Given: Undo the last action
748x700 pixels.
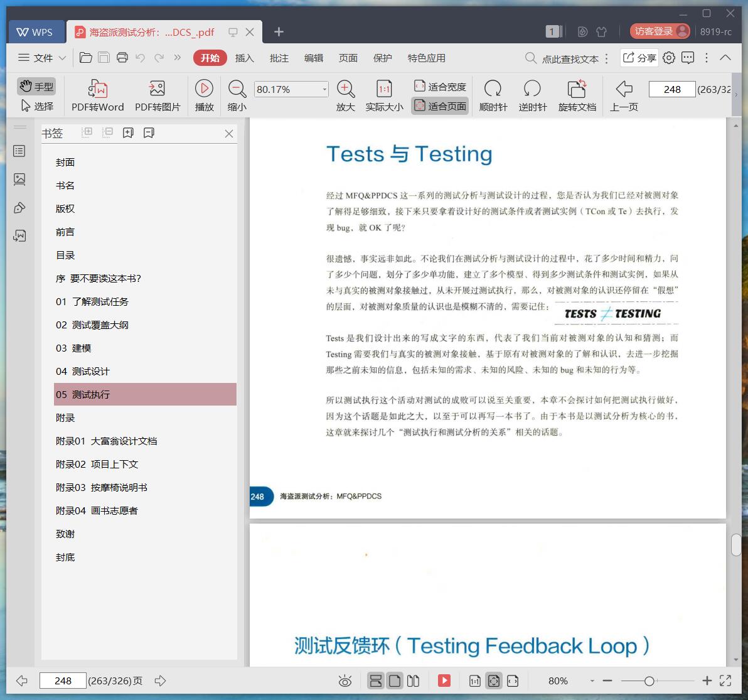Looking at the screenshot, I should pyautogui.click(x=141, y=58).
